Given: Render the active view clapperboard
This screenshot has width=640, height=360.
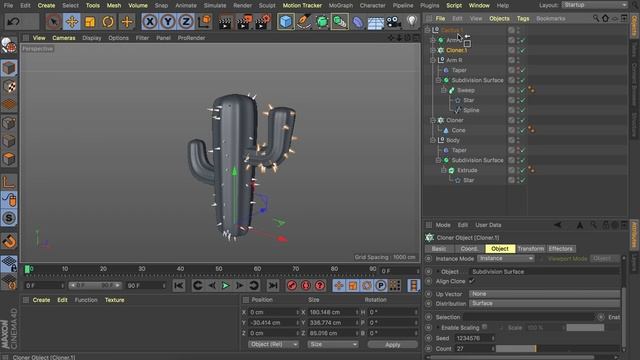Looking at the screenshot, I should click(225, 22).
